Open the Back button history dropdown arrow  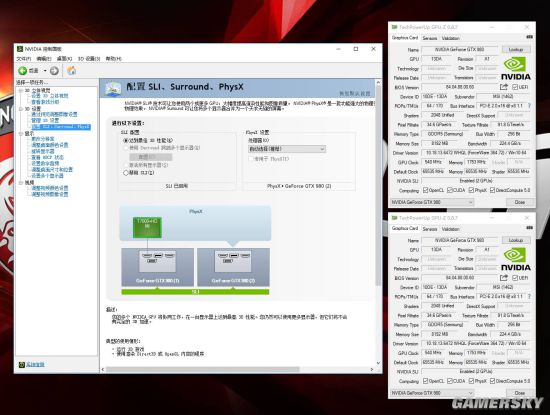click(45, 71)
